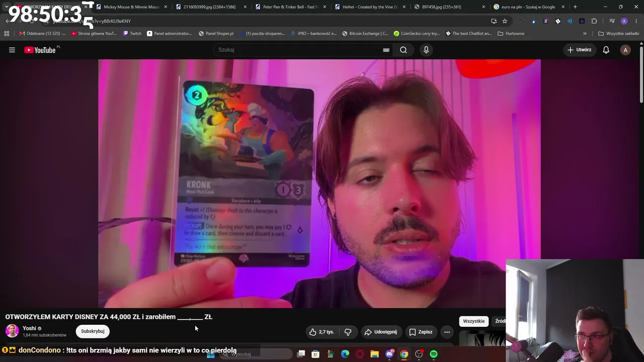
Task: Open the Panel Shoper.pl bookmark
Action: 216,34
